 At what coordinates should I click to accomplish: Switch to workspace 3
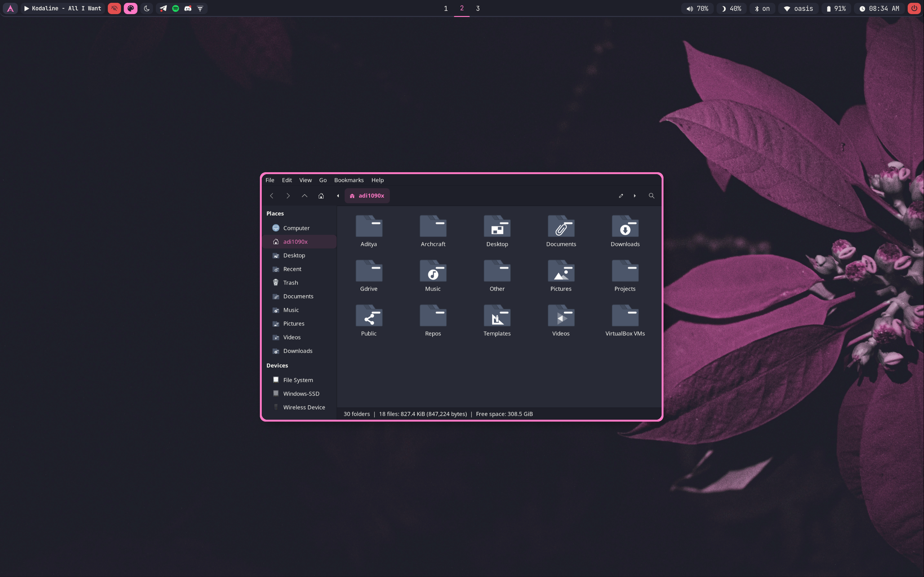pyautogui.click(x=477, y=8)
